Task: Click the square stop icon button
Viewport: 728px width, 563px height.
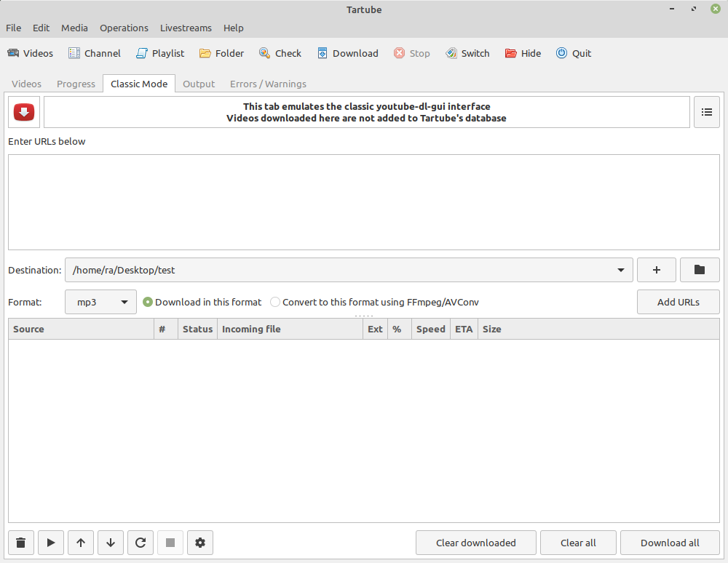Action: (170, 543)
